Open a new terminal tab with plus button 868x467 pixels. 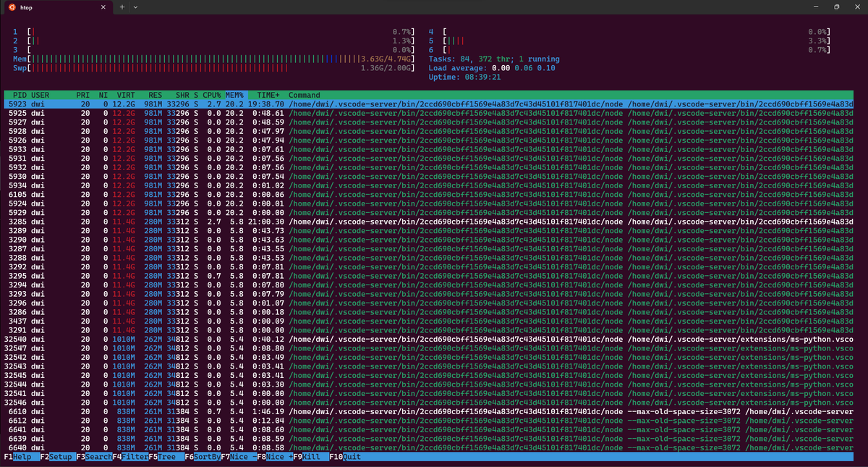click(122, 7)
